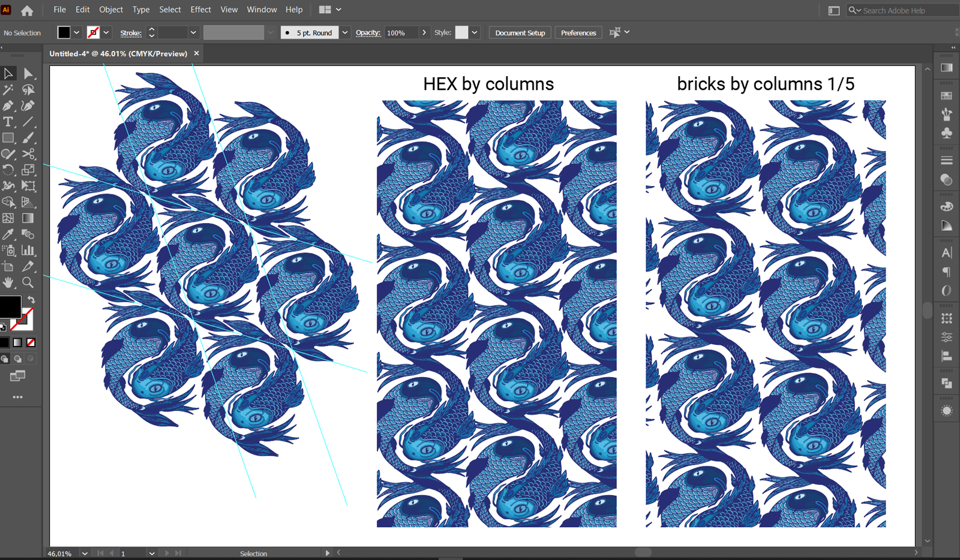Expand the Style dropdown
This screenshot has width=960, height=560.
(473, 32)
